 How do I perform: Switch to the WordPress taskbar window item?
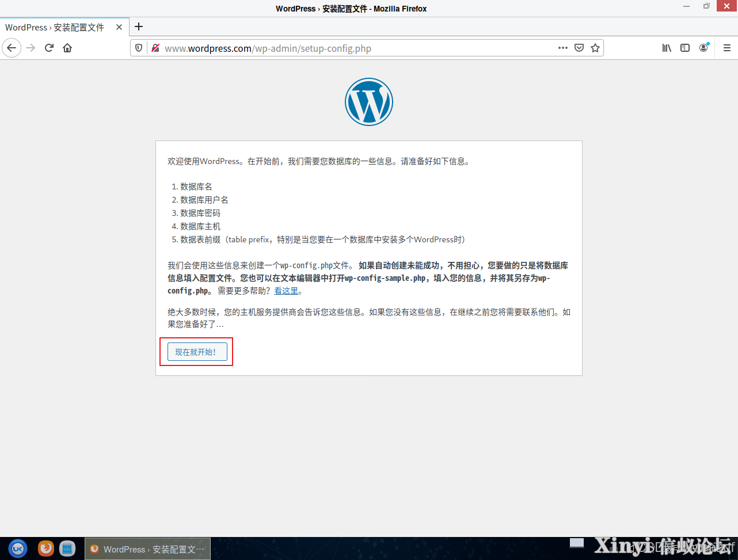[x=147, y=549]
